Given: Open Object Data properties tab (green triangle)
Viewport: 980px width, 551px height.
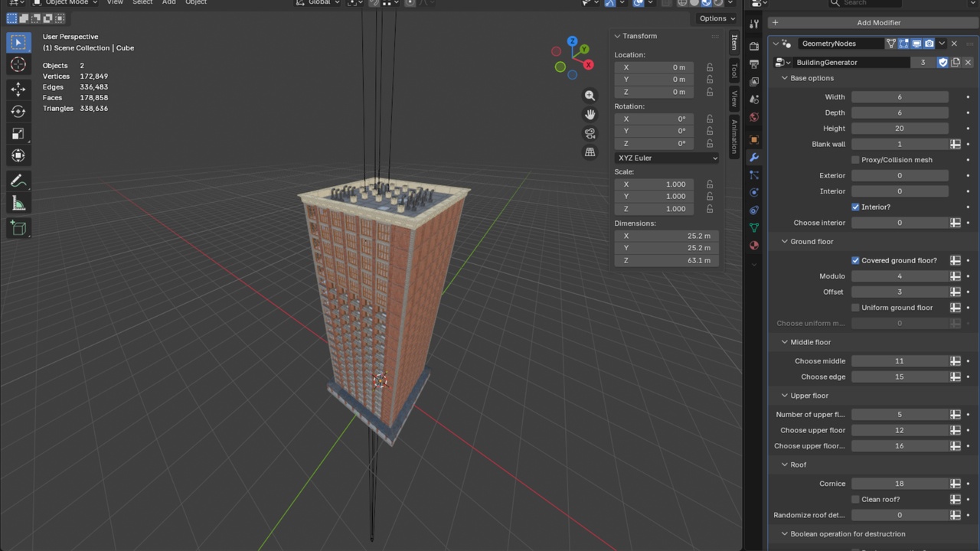Looking at the screenshot, I should [x=754, y=228].
